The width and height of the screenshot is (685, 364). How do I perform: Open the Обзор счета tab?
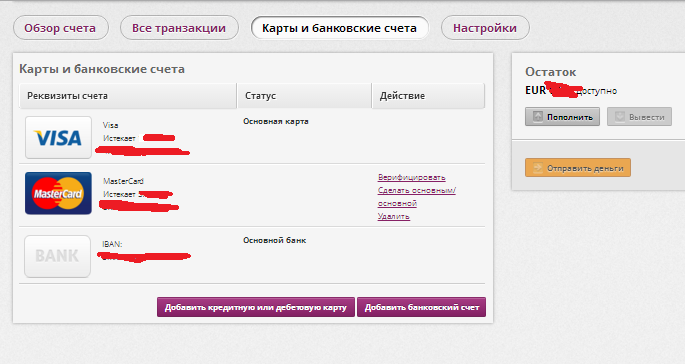point(60,28)
